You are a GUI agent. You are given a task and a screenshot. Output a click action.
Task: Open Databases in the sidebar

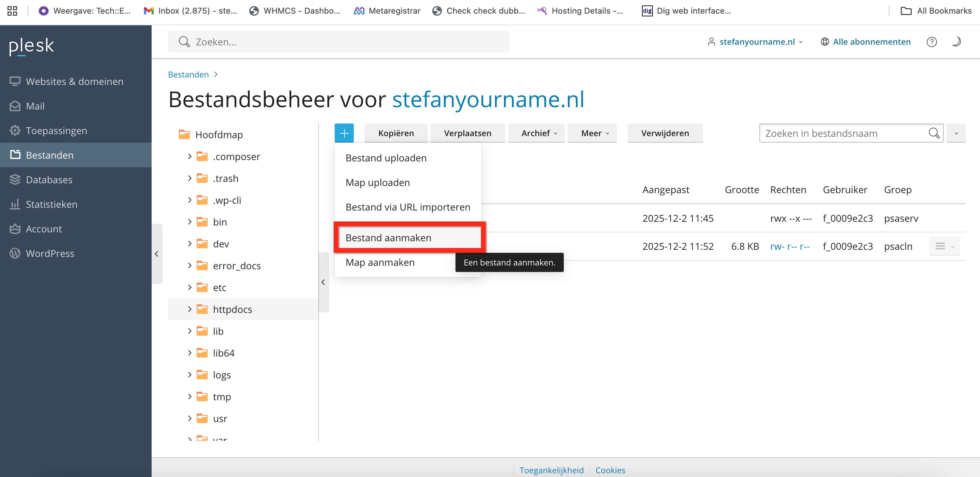tap(49, 179)
